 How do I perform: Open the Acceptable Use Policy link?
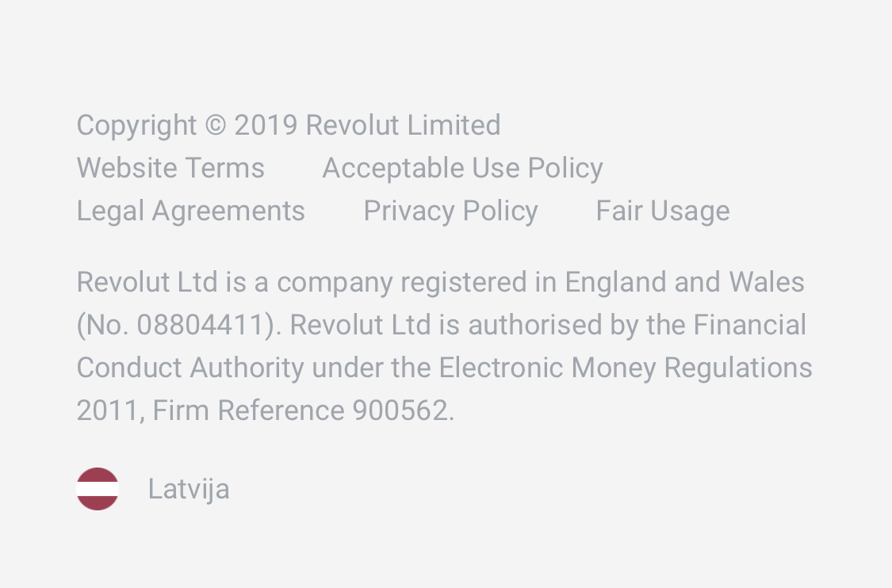462,168
